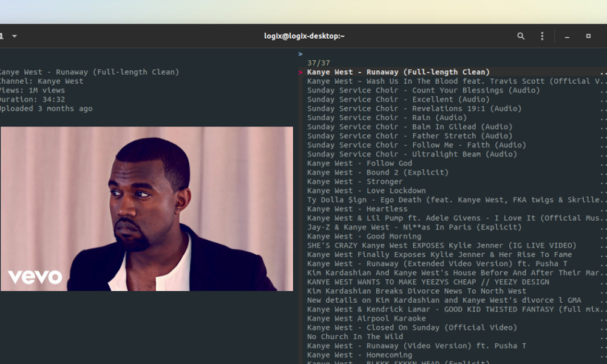The width and height of the screenshot is (607, 364).
Task: Select Sunday Service Choir - Rain (Audio)
Action: [x=387, y=118]
